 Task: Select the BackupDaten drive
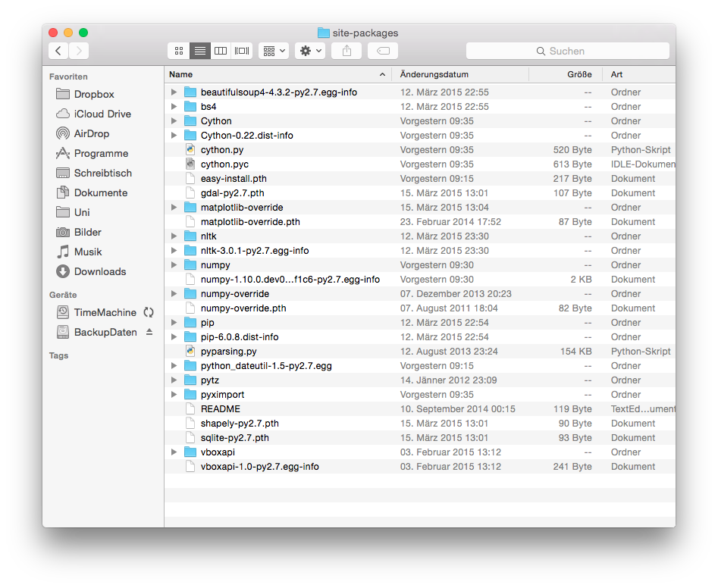[x=96, y=332]
